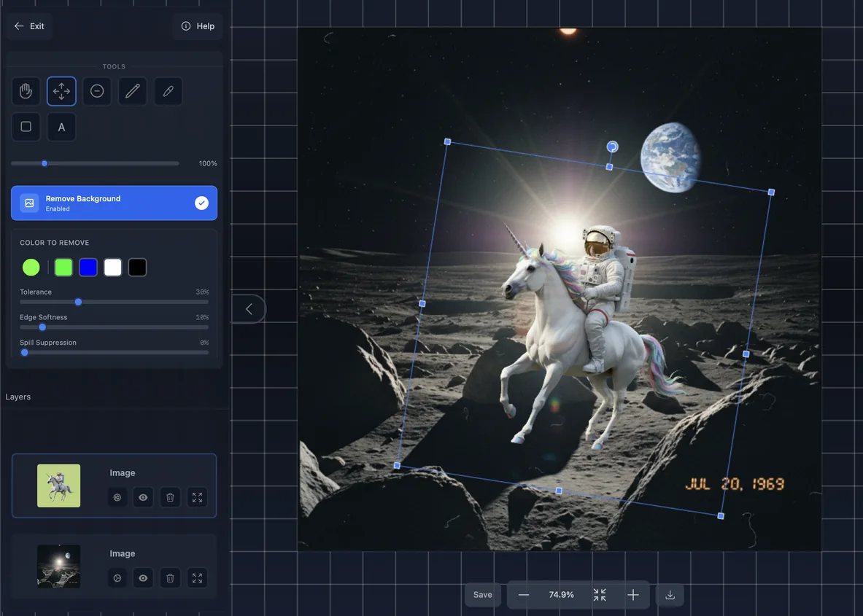Hide the unicorn Image layer

coord(143,497)
